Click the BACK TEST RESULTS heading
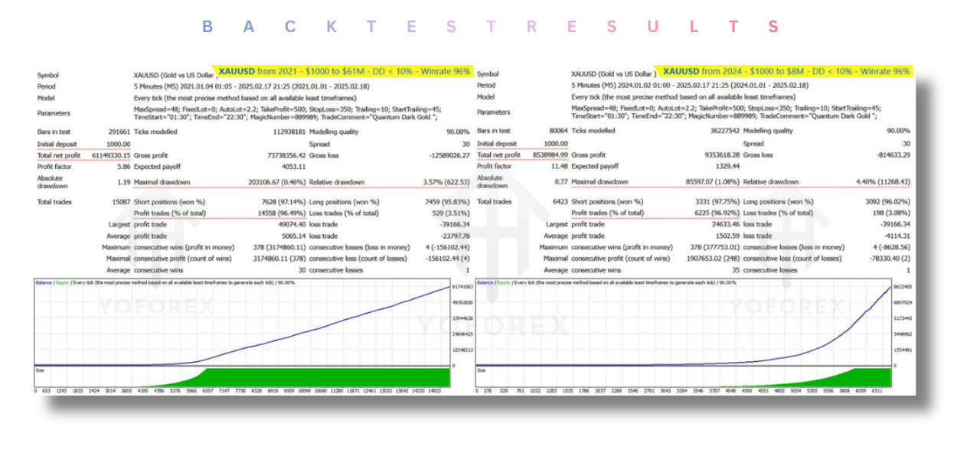Screen dimensions: 980x456 pyautogui.click(x=490, y=28)
